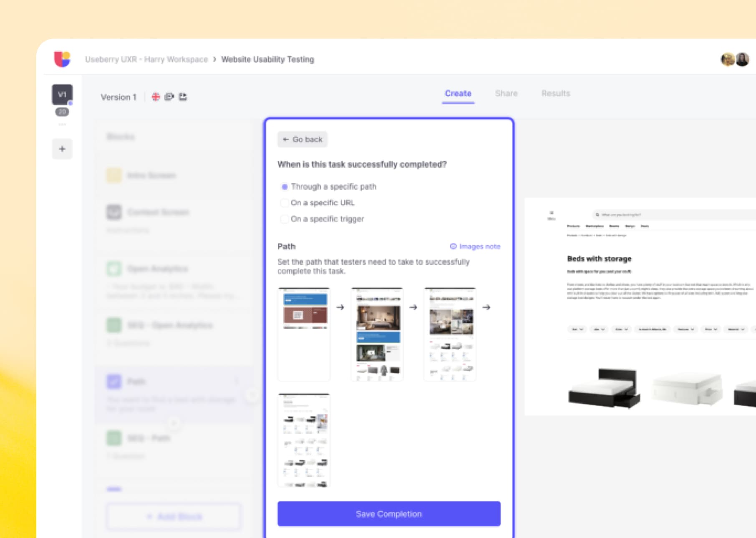Viewport: 756px width, 538px height.
Task: Click the Go back button
Action: 302,139
